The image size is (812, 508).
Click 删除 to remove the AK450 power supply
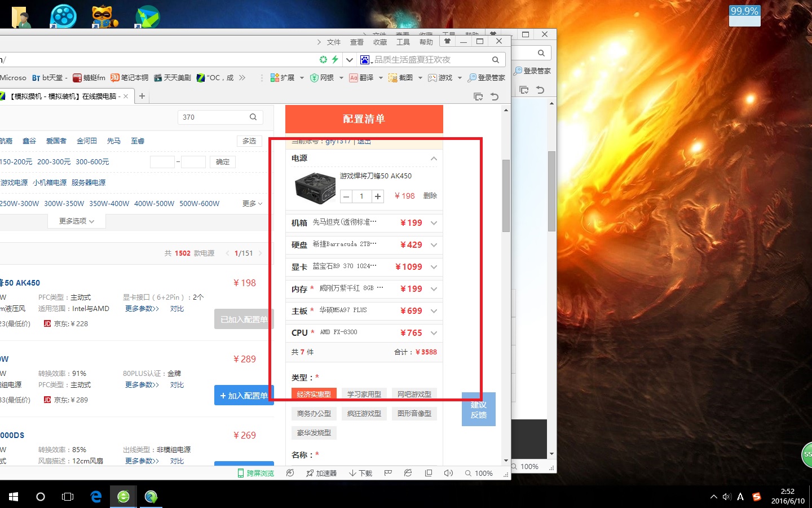430,196
